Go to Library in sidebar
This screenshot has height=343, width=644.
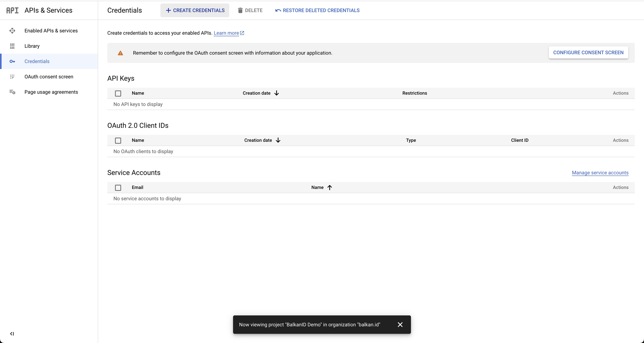32,46
